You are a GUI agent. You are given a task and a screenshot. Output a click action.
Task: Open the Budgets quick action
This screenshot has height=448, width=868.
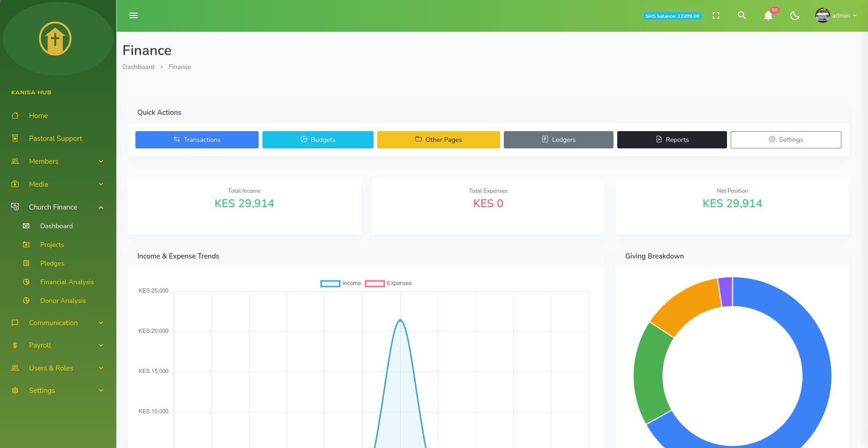click(x=318, y=140)
